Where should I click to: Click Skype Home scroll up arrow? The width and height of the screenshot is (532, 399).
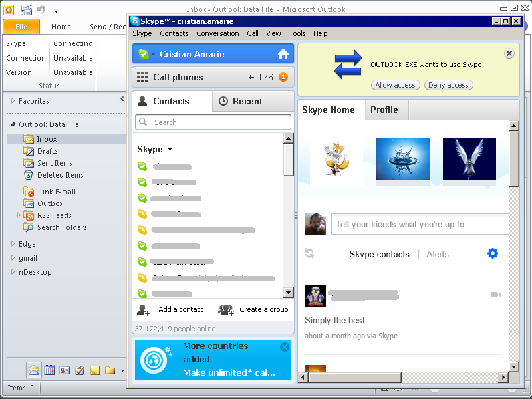513,126
